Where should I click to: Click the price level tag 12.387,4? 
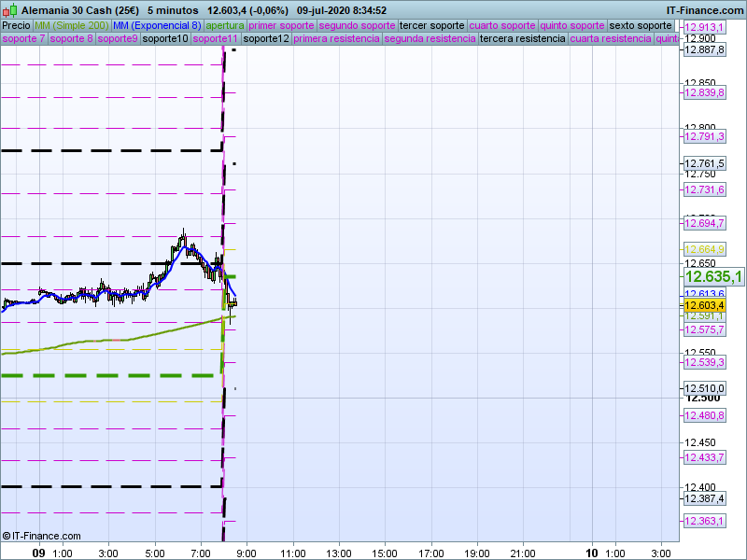pyautogui.click(x=705, y=498)
